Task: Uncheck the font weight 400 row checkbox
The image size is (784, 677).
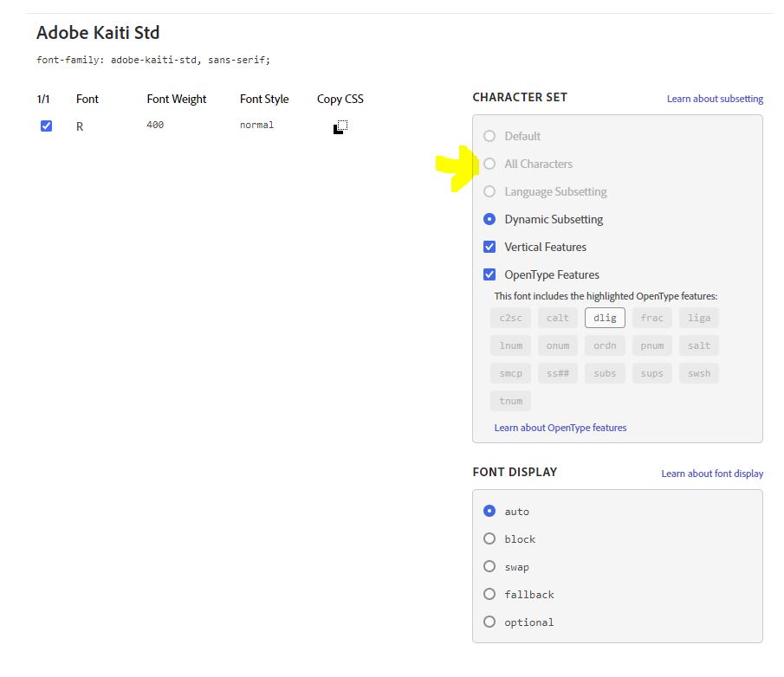Action: [46, 126]
